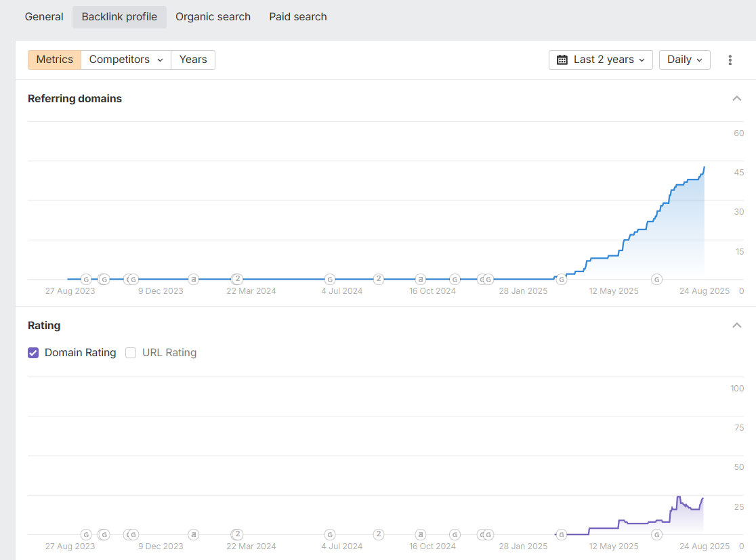Click the calendar icon beside Last 2 years
The height and width of the screenshot is (560, 756).
[562, 60]
